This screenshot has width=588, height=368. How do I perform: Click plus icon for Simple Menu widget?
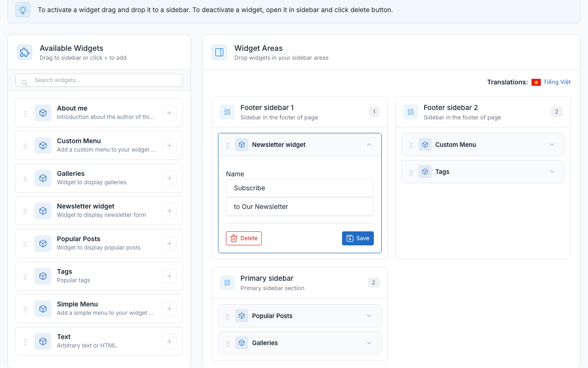(x=169, y=309)
